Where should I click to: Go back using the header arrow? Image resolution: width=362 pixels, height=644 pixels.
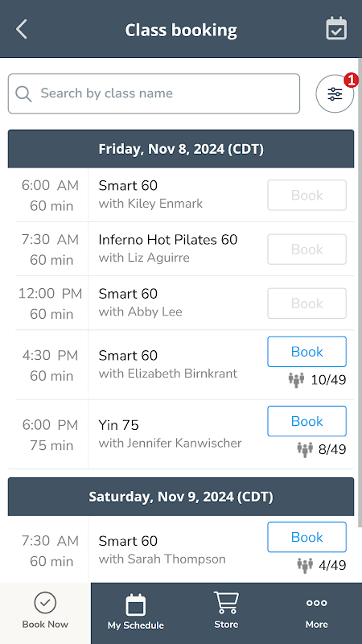click(x=22, y=30)
